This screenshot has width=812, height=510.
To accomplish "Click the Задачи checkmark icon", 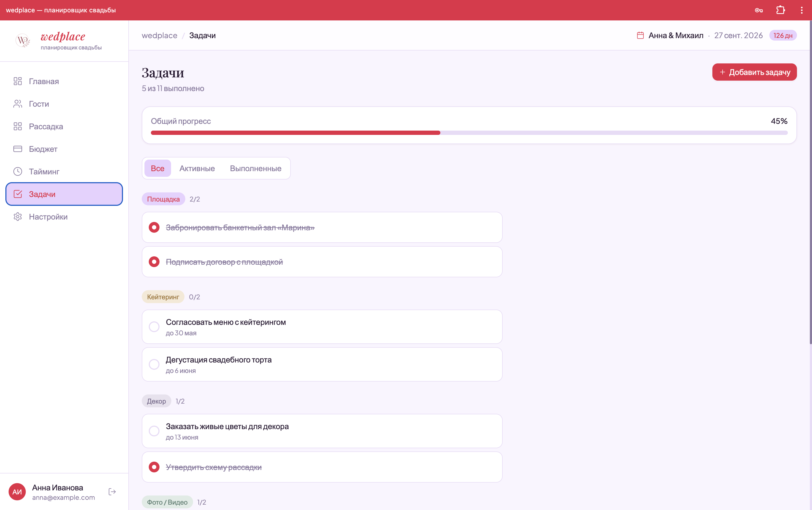I will point(17,194).
